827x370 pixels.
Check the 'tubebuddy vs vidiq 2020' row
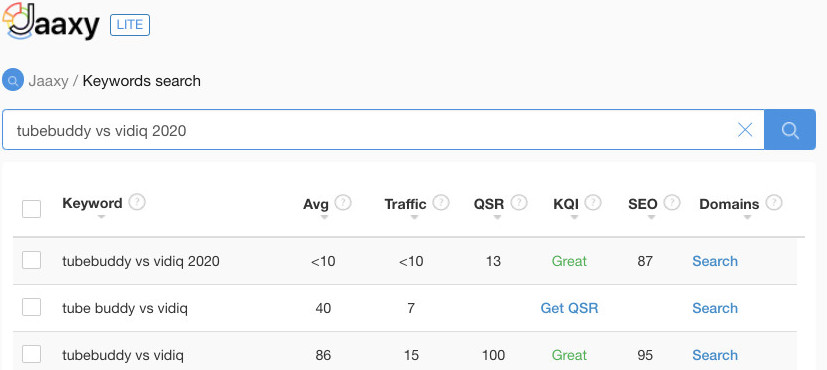(x=32, y=260)
